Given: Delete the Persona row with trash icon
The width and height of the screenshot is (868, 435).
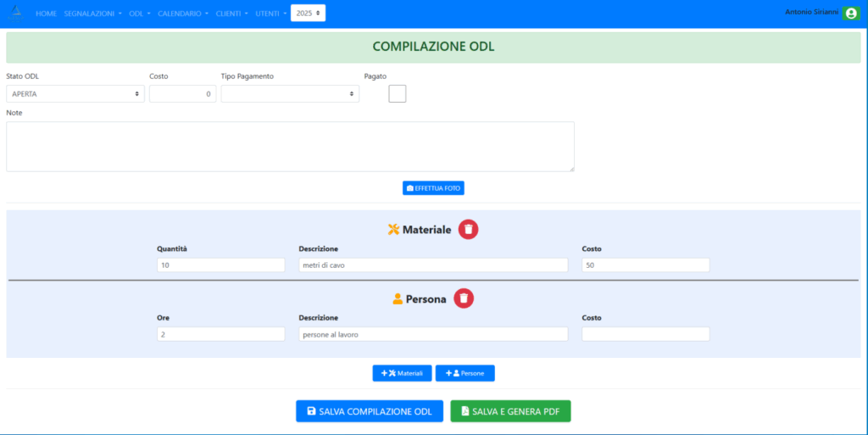Looking at the screenshot, I should pos(464,298).
